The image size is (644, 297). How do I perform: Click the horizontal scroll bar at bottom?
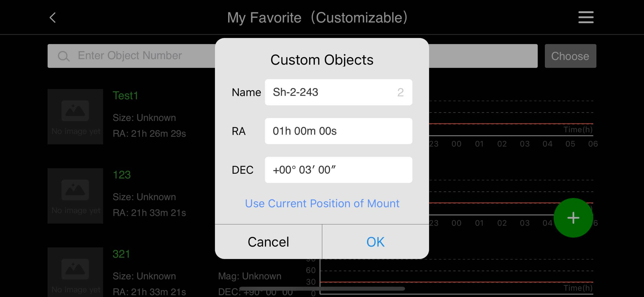[322, 289]
